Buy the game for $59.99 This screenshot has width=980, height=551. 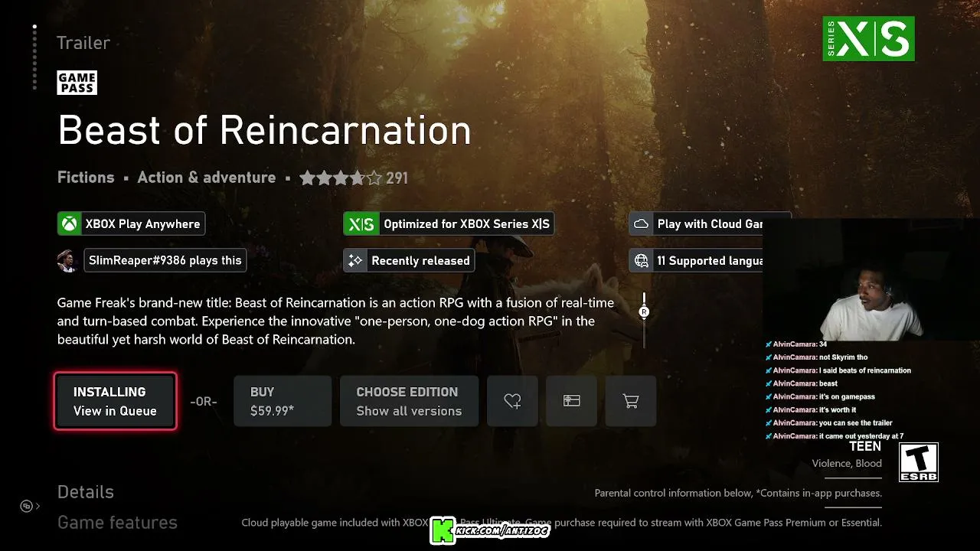coord(283,401)
